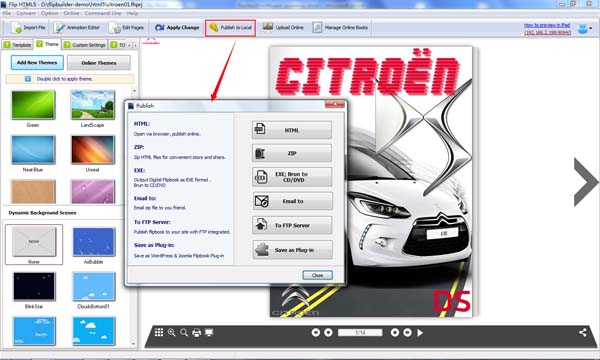The height and width of the screenshot is (360, 600).
Task: Click the HTML publish button
Action: [292, 130]
